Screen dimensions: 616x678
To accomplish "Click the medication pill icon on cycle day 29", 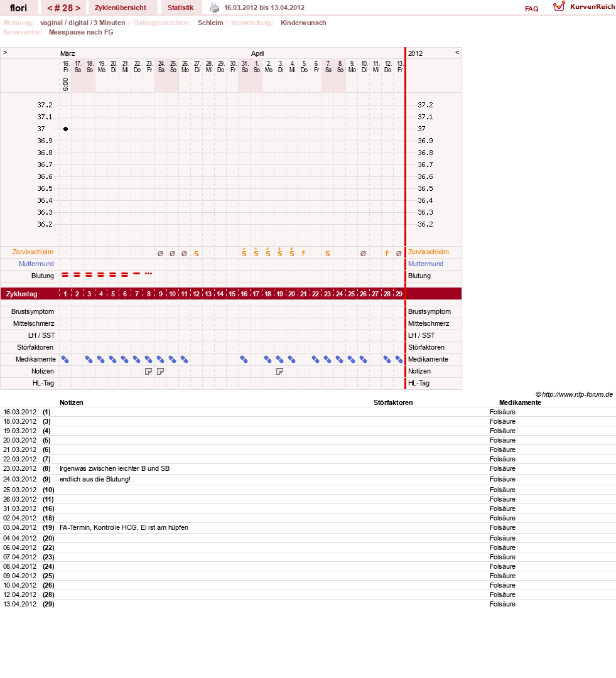I will click(x=399, y=359).
